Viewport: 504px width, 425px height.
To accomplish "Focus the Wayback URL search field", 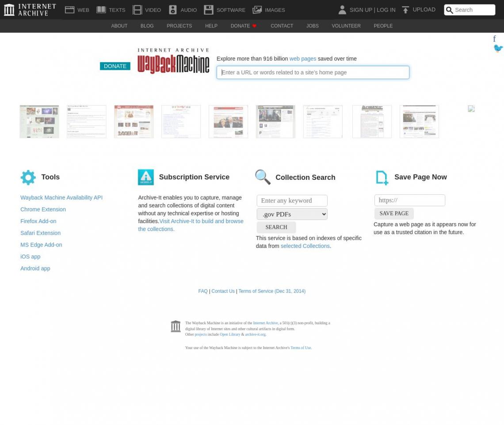I will tap(313, 72).
